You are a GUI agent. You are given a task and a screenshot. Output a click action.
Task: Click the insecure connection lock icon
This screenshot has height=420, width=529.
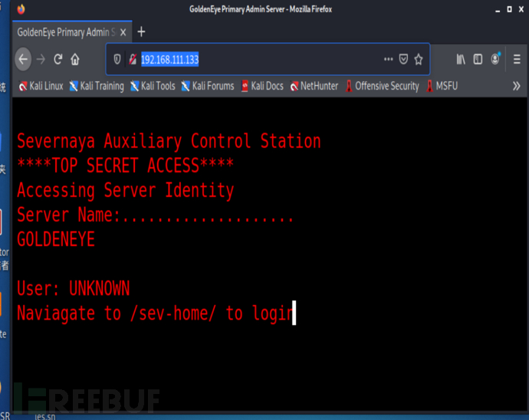point(133,59)
